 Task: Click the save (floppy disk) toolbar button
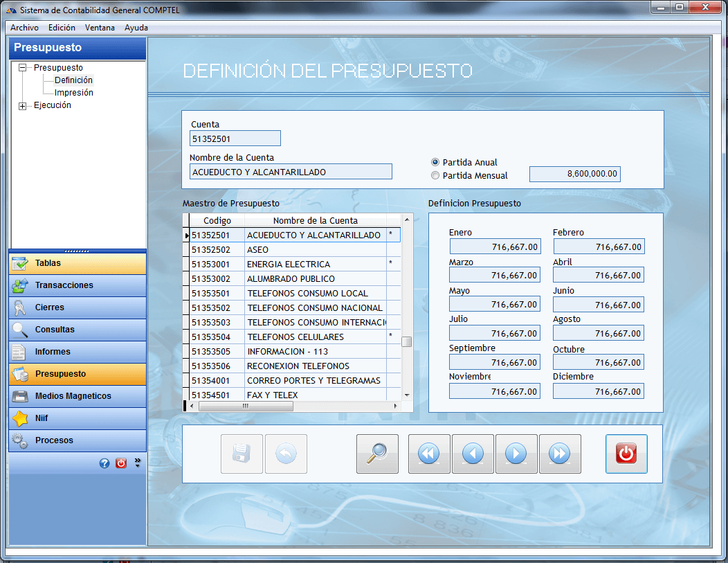242,454
